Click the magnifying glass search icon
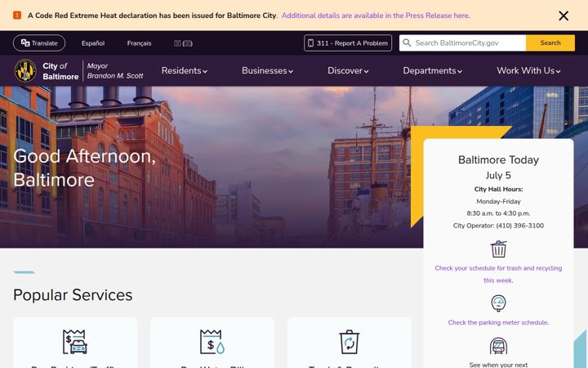Image resolution: width=588 pixels, height=368 pixels. tap(407, 43)
